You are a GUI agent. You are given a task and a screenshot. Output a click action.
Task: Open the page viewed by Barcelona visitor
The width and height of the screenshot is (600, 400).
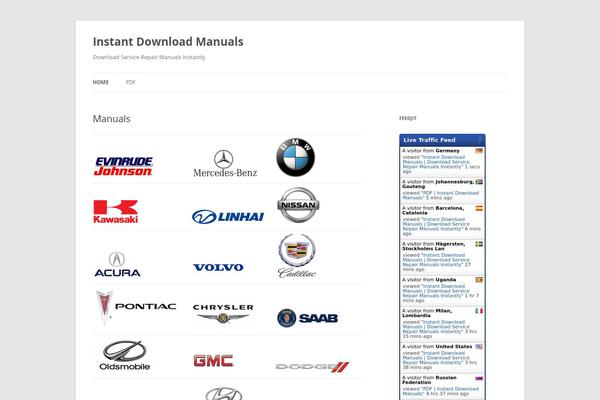pos(437,224)
